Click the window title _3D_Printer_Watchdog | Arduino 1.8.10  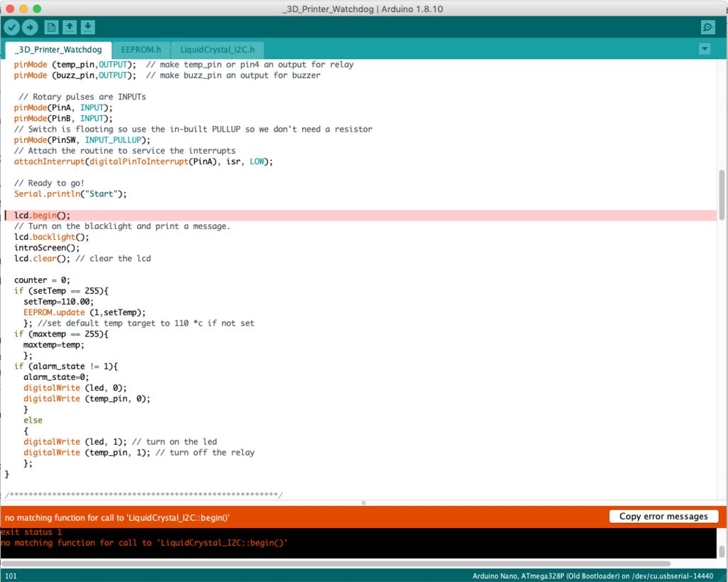coord(363,9)
